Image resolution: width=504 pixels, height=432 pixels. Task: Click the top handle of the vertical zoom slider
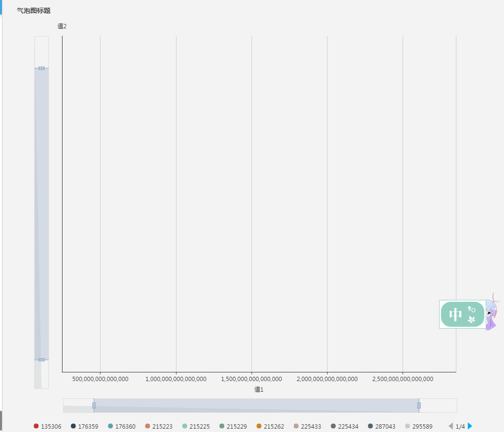pyautogui.click(x=41, y=69)
